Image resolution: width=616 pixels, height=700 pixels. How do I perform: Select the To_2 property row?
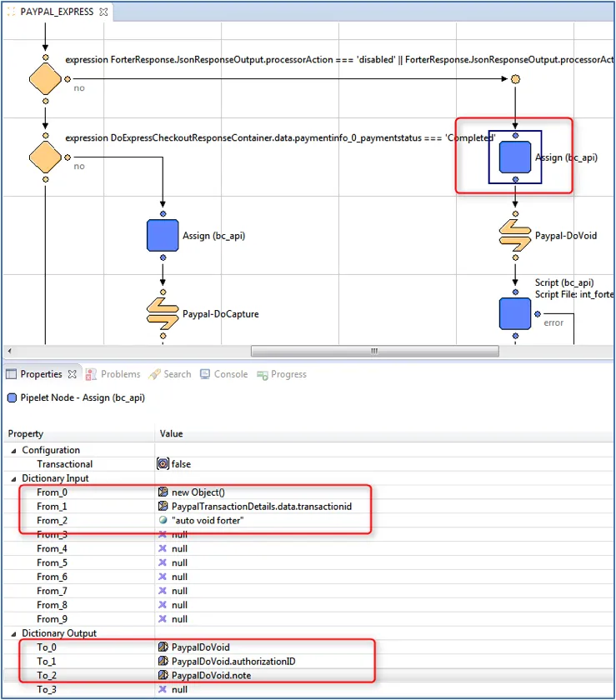click(308, 675)
